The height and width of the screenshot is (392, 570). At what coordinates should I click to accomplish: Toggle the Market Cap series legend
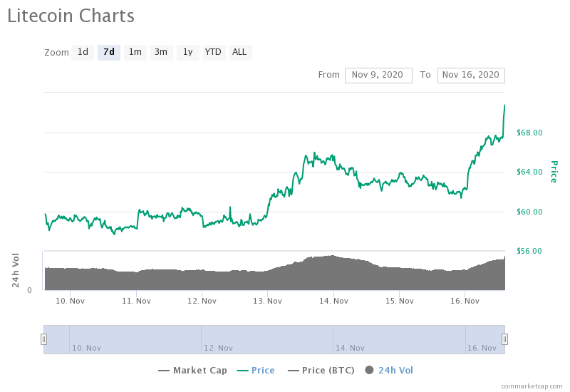(x=192, y=371)
